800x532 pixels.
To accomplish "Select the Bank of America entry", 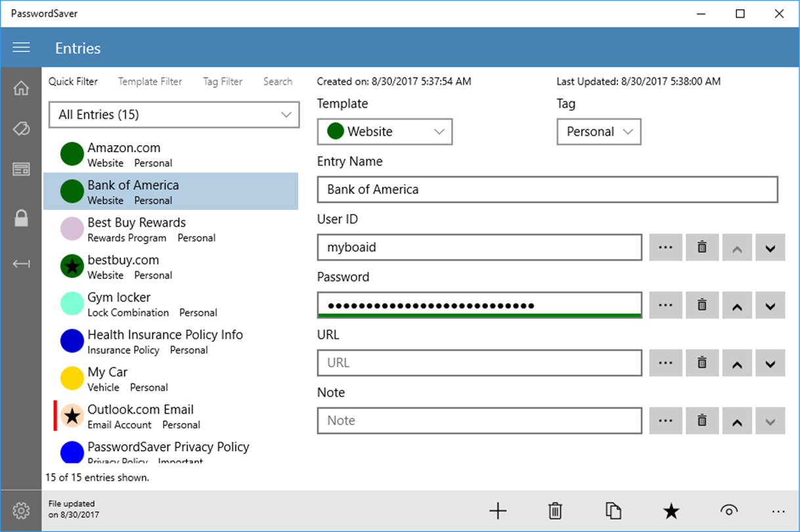I will tap(171, 192).
